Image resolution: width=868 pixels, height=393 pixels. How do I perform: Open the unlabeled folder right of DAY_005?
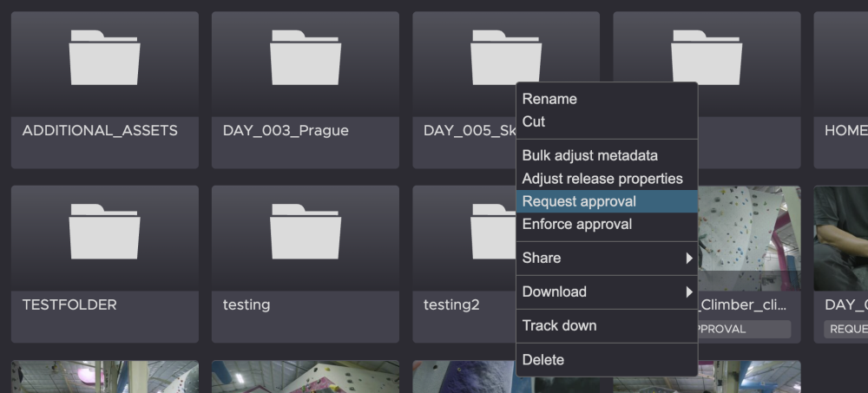tap(706, 57)
